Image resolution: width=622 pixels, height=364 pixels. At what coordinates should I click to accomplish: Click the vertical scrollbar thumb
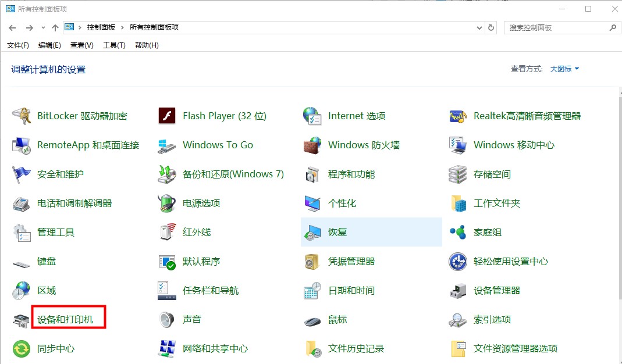pyautogui.click(x=620, y=197)
